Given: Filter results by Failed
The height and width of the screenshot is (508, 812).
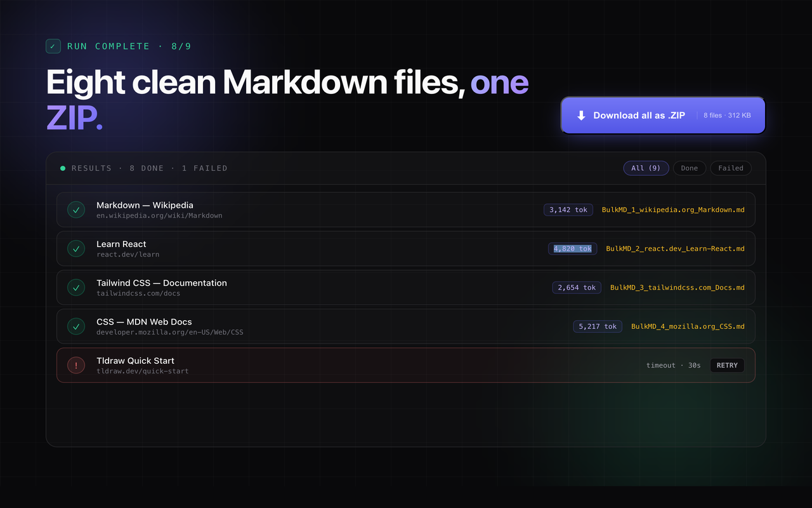Looking at the screenshot, I should 731,168.
